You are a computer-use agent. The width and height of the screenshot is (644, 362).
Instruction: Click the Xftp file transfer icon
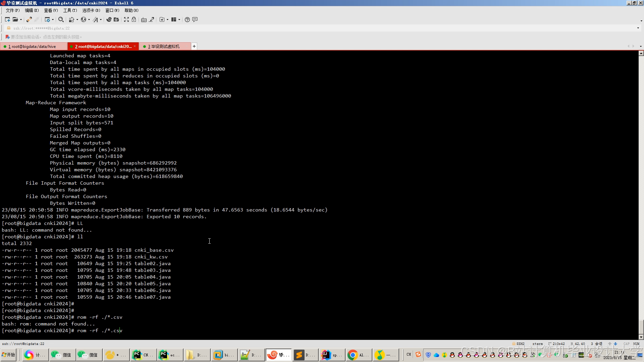[116, 19]
